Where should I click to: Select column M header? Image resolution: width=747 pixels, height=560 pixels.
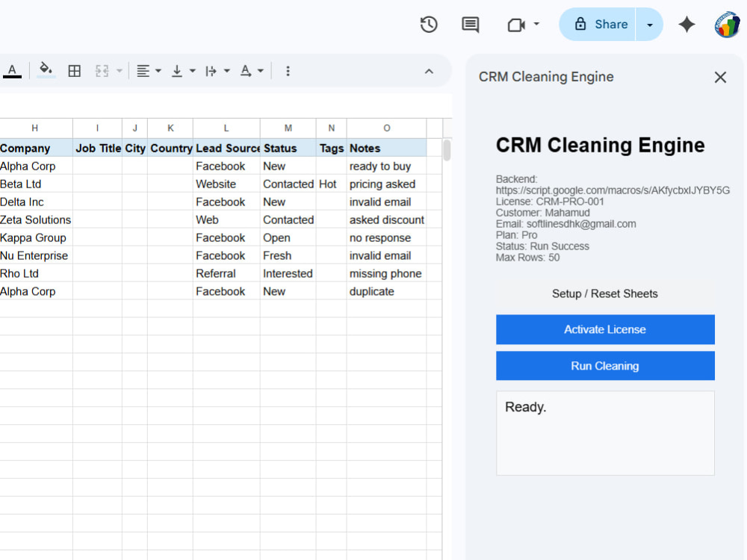tap(288, 128)
